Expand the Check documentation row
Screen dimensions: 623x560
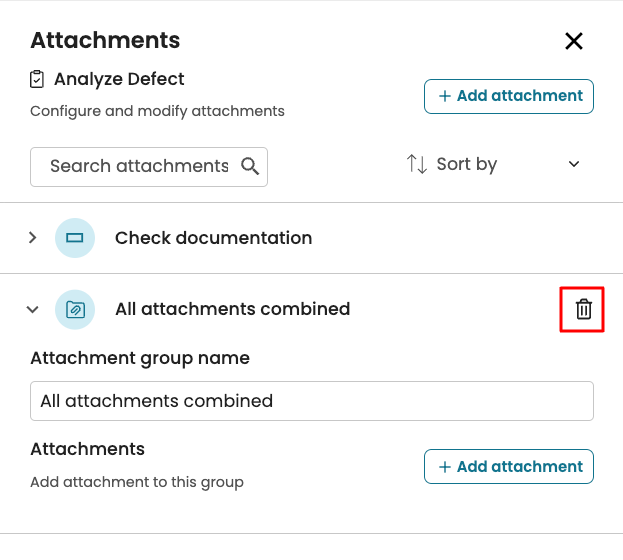tap(33, 238)
